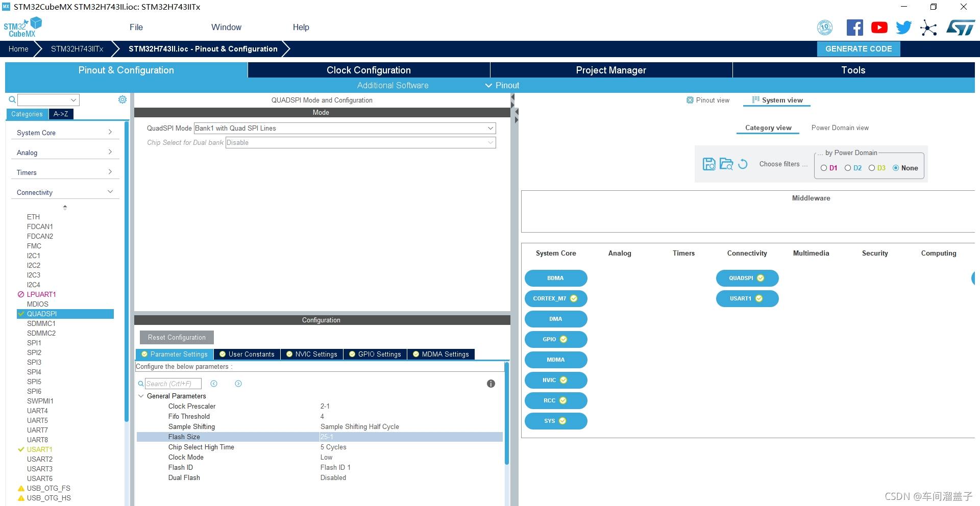This screenshot has height=506, width=980.
Task: Open the category settings gear icon
Action: [x=122, y=99]
